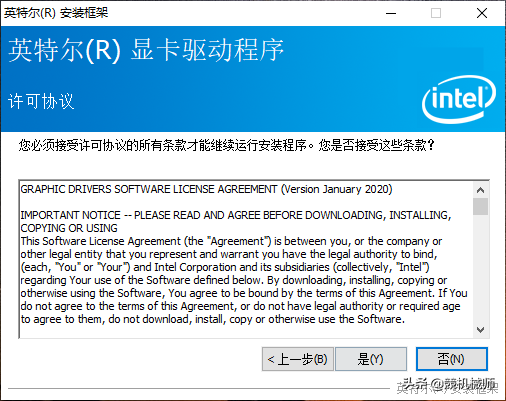Click the title bar text 英特尔(R) 安装框架
Image resolution: width=506 pixels, height=401 pixels.
pyautogui.click(x=56, y=13)
